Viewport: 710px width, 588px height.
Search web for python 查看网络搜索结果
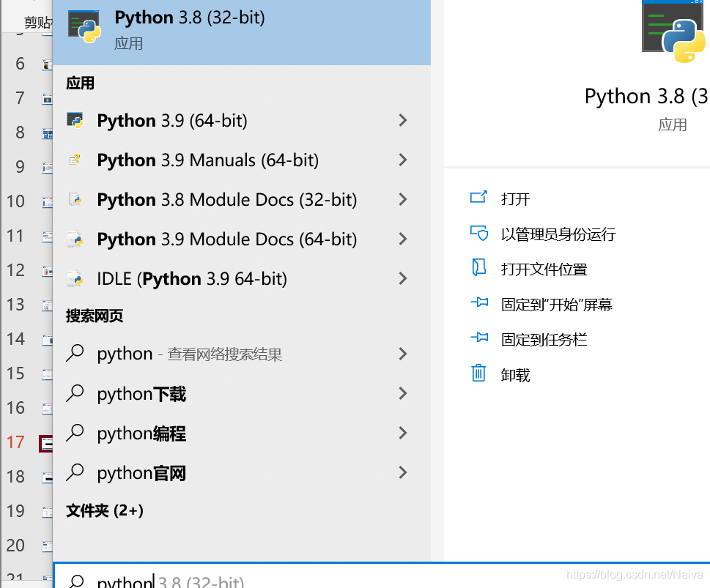pos(241,354)
